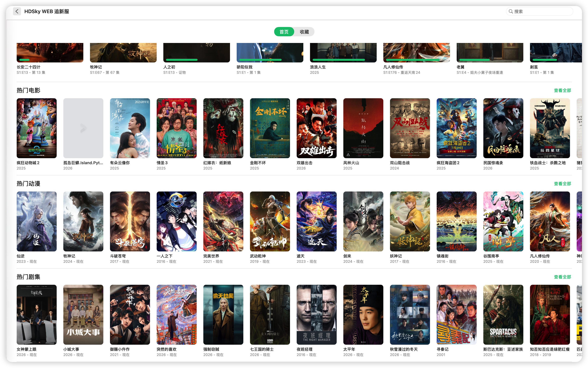Open the 小城大事 series poster
This screenshot has width=588, height=368.
tap(83, 314)
